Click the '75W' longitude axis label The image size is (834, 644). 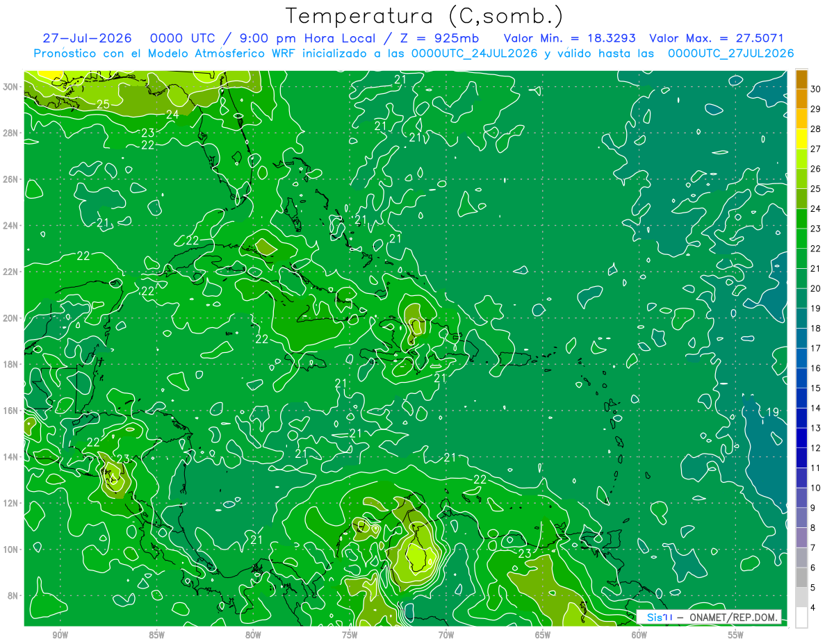pos(350,635)
